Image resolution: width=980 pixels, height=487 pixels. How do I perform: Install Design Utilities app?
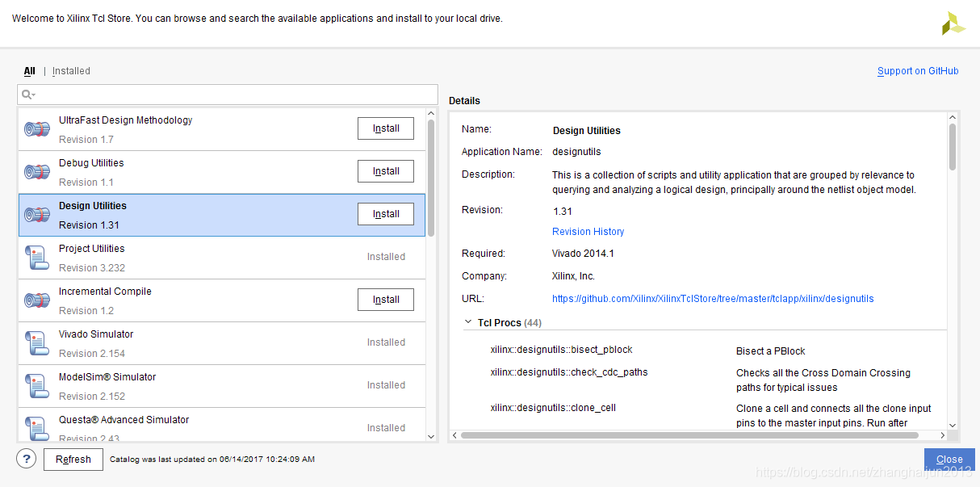(x=386, y=214)
